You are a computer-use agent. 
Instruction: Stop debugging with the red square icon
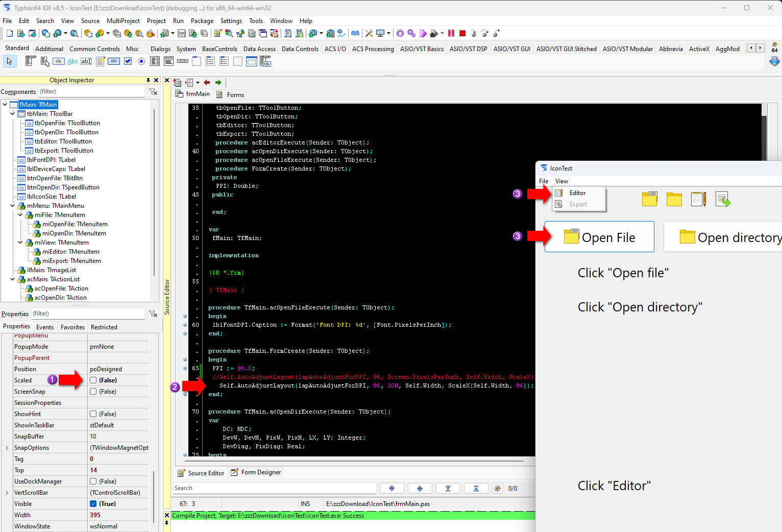point(462,33)
